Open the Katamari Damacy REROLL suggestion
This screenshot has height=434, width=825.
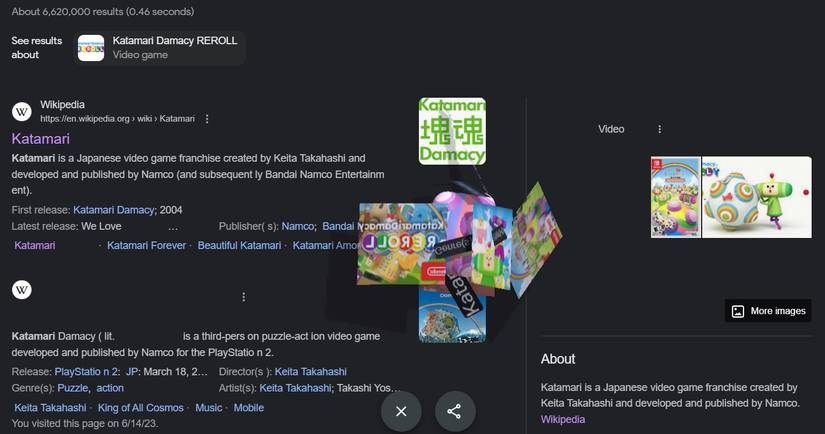tap(161, 48)
